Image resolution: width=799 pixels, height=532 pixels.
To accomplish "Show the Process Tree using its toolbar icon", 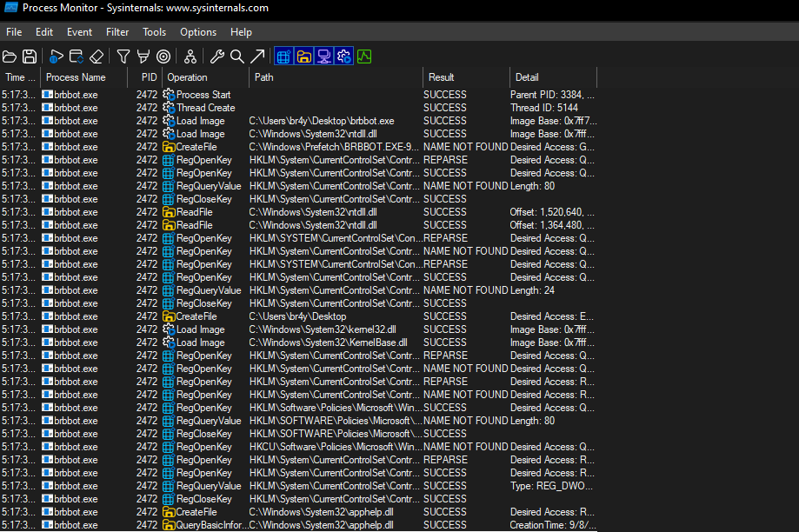I will [x=190, y=57].
